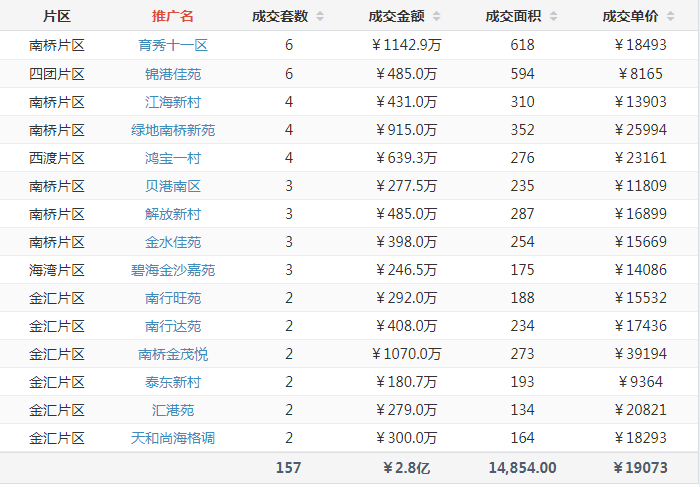Screen dimensions: 700x487
Task: Select the ¥300.0万 amount cell
Action: point(406,438)
